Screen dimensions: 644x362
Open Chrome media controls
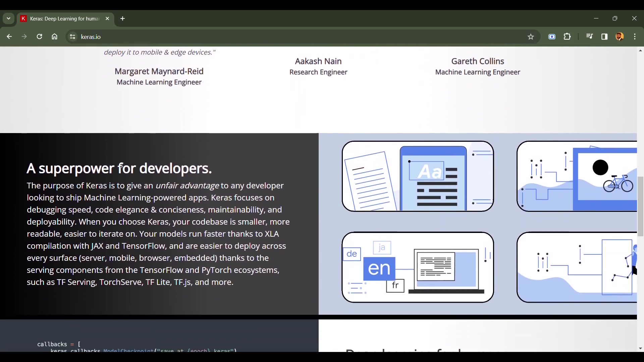tap(590, 37)
